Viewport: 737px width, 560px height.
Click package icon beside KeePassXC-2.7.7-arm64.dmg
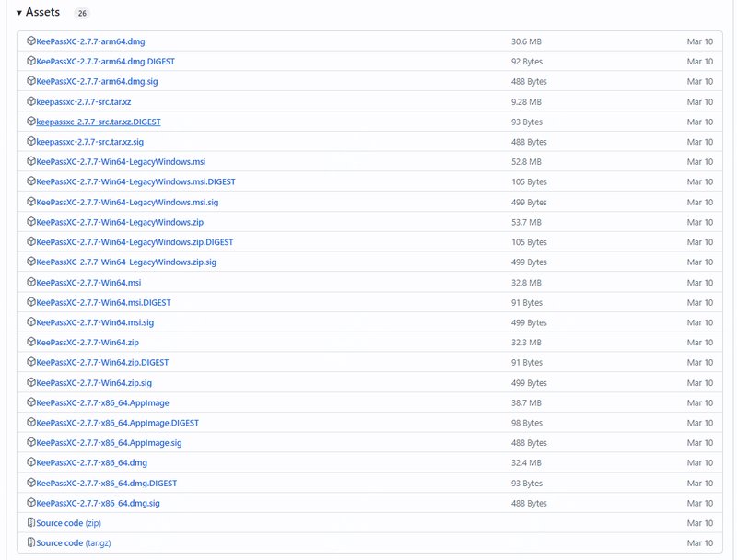click(x=31, y=41)
